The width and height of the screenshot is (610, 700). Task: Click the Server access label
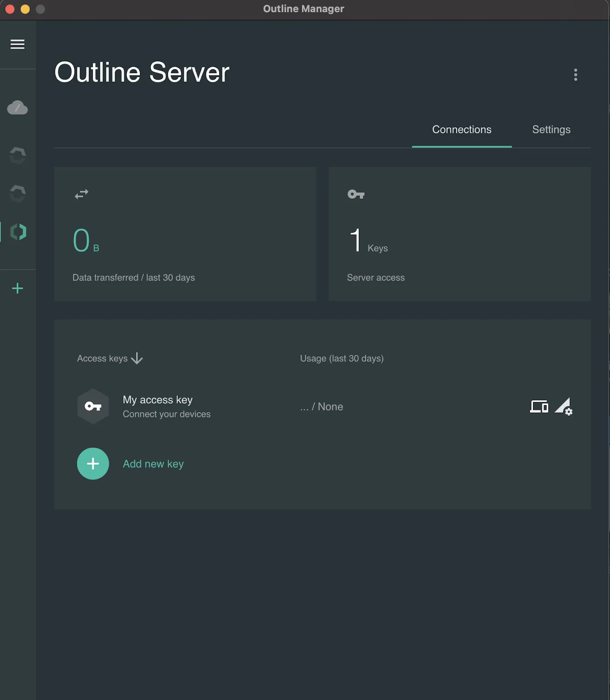[x=376, y=277]
